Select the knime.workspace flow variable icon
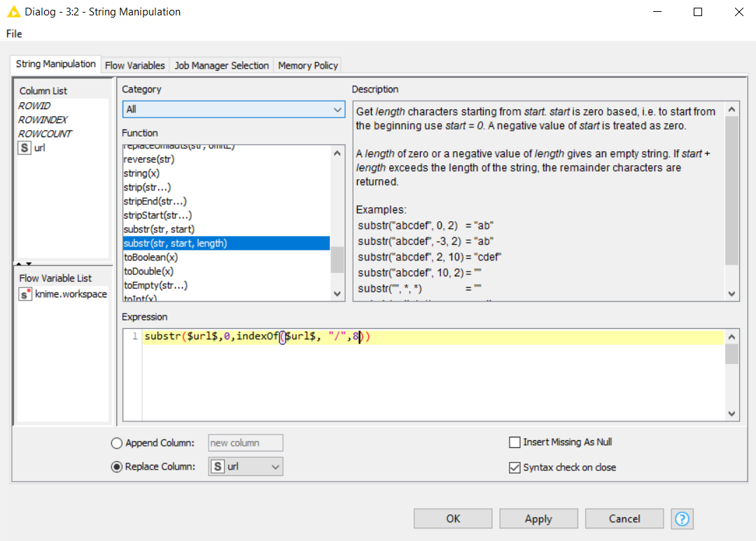 click(25, 294)
